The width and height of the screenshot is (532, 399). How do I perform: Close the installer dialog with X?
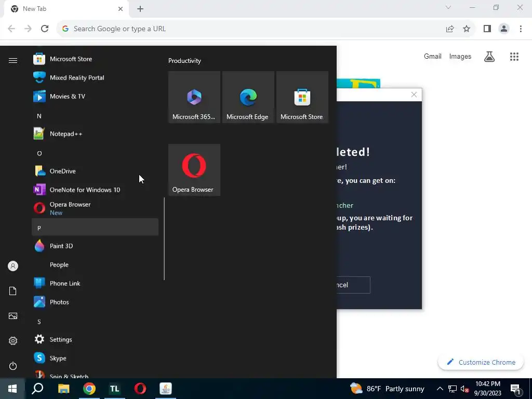pos(414,95)
